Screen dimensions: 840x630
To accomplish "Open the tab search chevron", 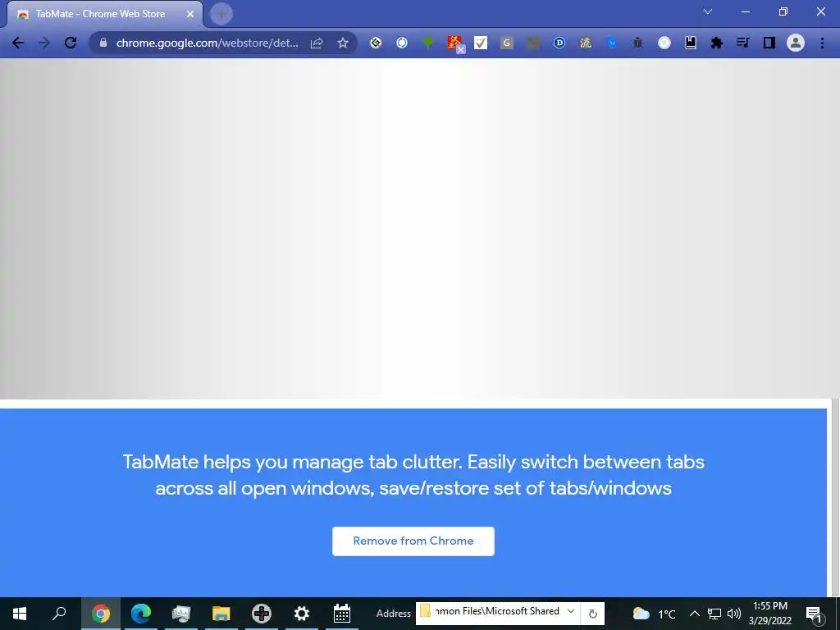I will tap(708, 11).
